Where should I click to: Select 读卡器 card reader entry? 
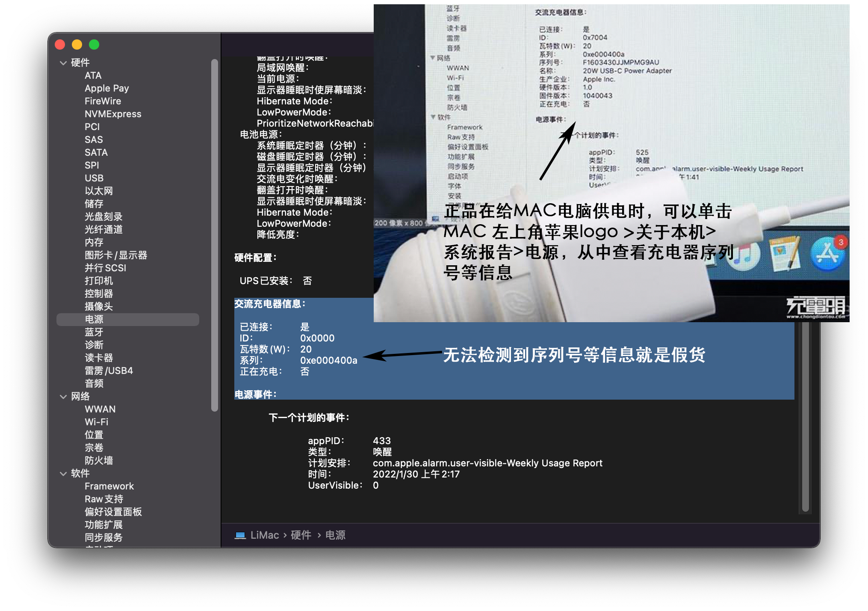click(x=99, y=358)
